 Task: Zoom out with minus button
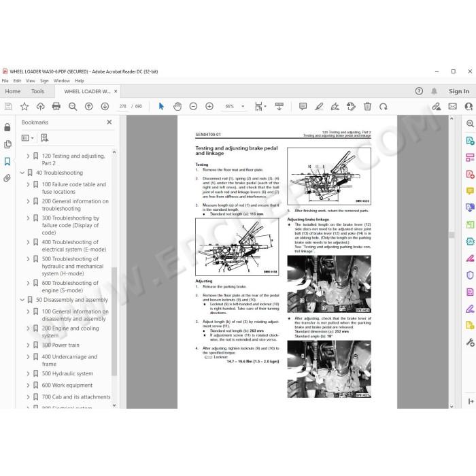[x=193, y=107]
